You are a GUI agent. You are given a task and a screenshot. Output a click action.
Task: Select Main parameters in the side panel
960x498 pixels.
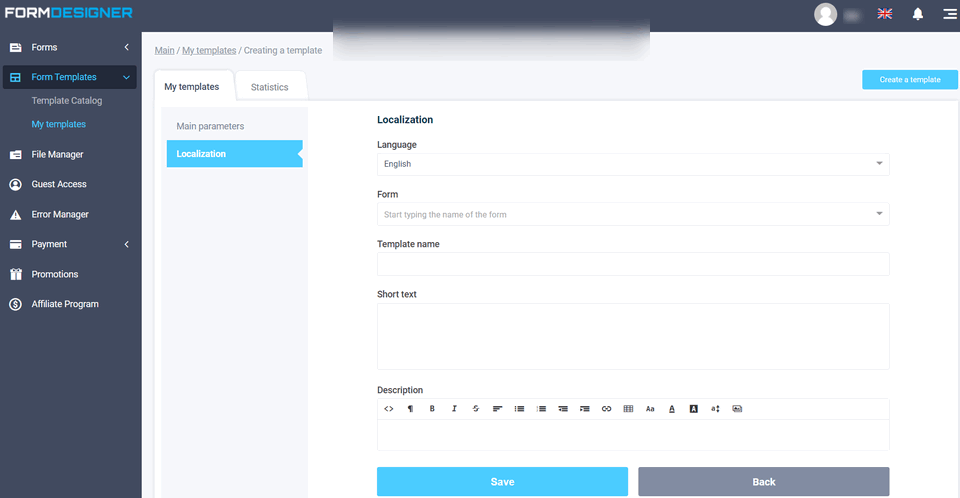(210, 126)
